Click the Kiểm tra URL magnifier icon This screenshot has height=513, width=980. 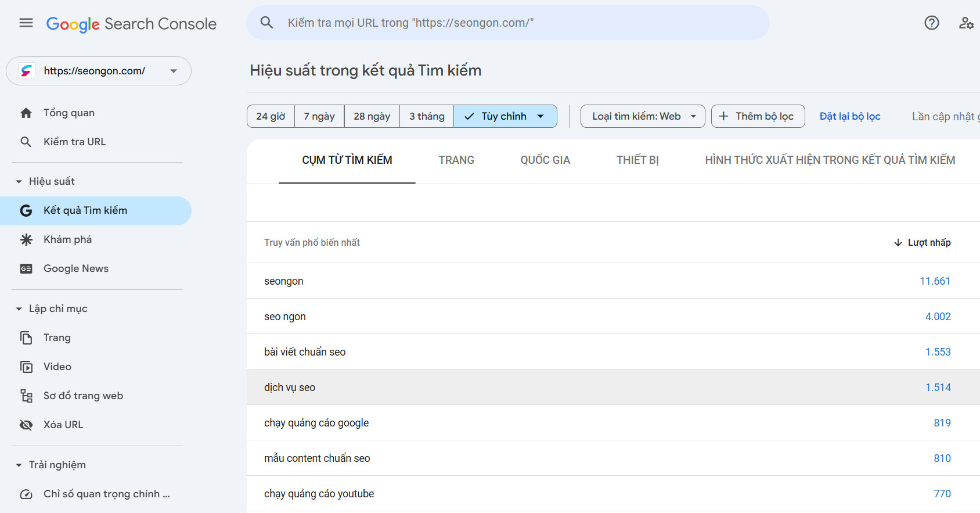[26, 142]
